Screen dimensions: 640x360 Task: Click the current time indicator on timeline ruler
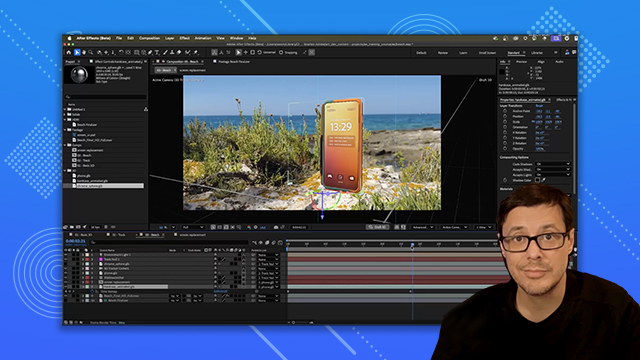[412, 244]
